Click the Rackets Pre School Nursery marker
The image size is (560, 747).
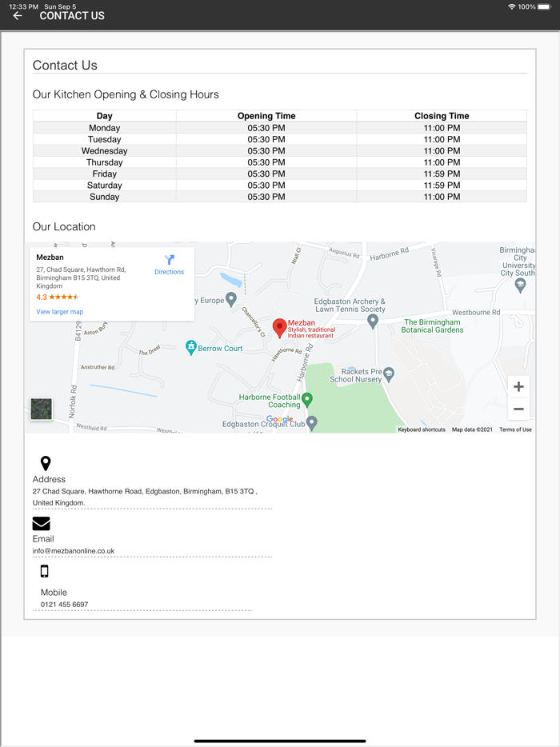point(389,373)
